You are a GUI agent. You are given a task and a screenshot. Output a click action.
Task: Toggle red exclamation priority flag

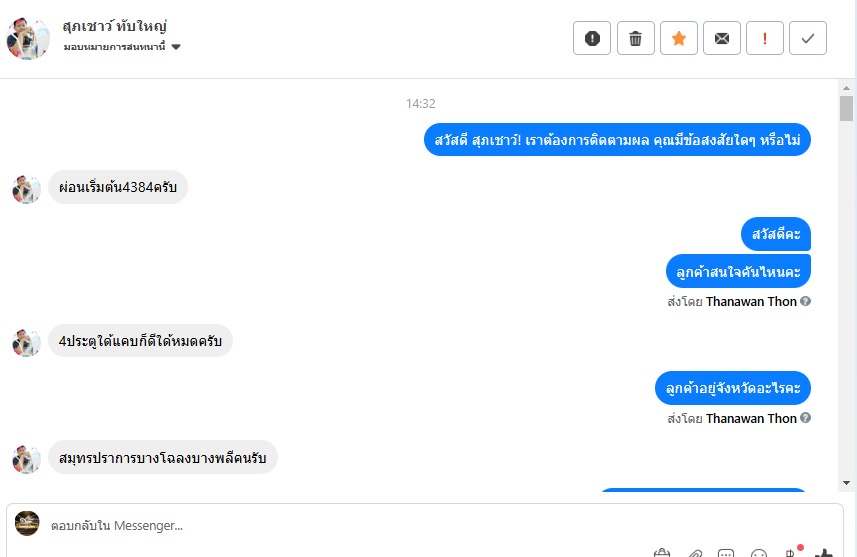(x=765, y=38)
